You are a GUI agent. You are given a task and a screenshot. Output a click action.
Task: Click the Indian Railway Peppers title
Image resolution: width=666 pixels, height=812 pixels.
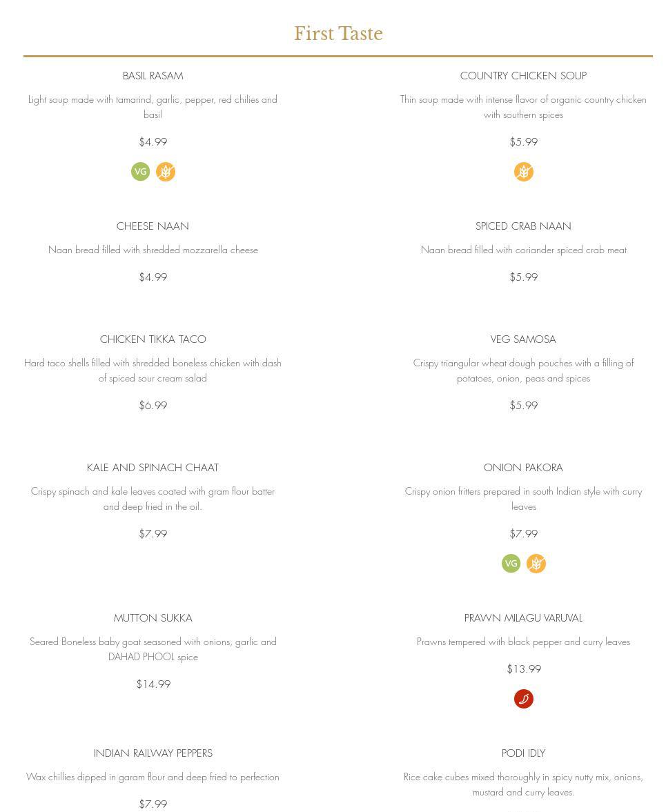(x=153, y=753)
